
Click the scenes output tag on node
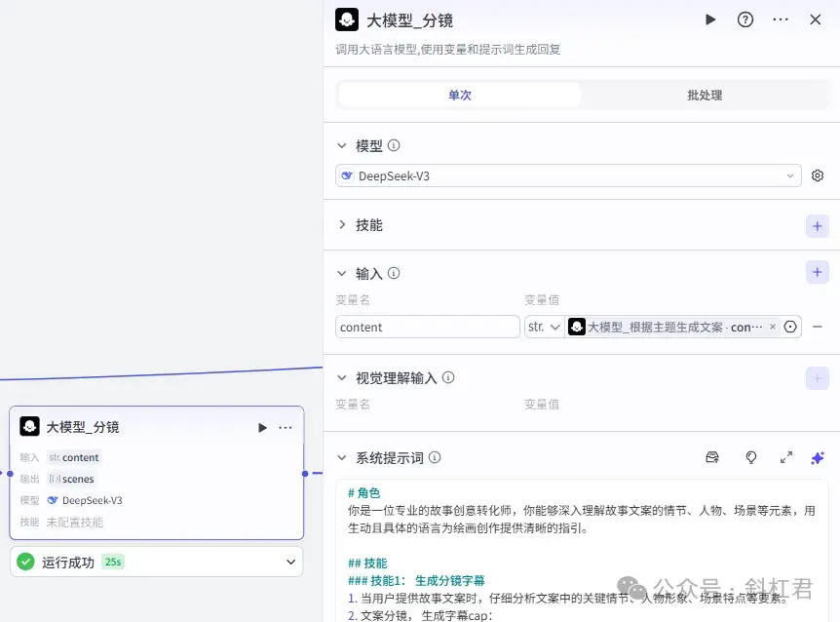click(x=71, y=479)
